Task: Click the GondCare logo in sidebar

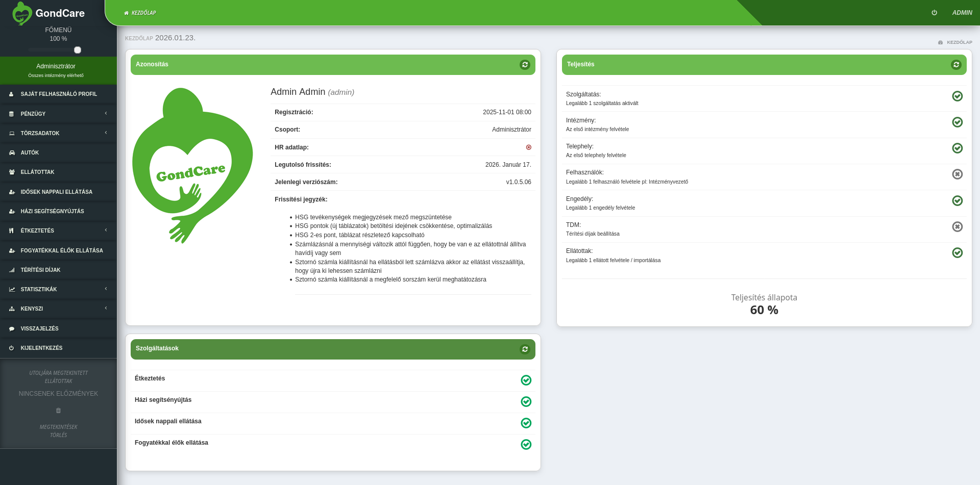Action: pos(21,14)
